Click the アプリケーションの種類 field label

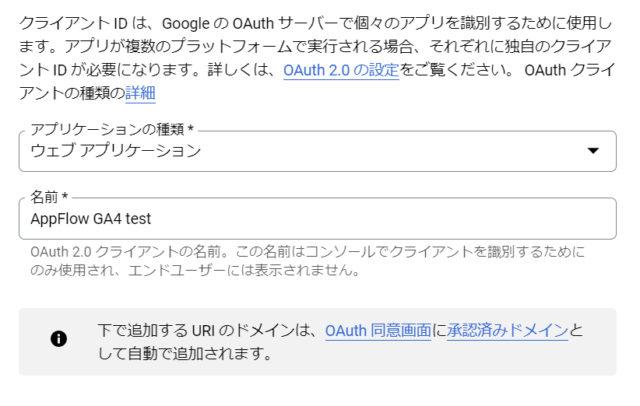pyautogui.click(x=112, y=129)
